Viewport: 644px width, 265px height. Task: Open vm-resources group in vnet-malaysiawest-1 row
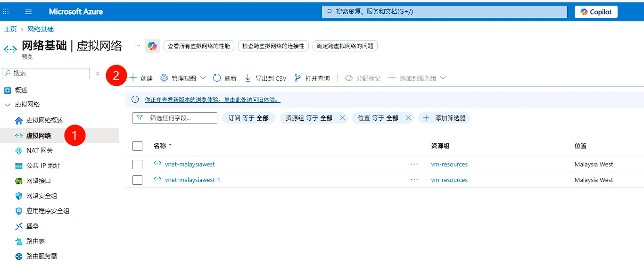(x=449, y=180)
